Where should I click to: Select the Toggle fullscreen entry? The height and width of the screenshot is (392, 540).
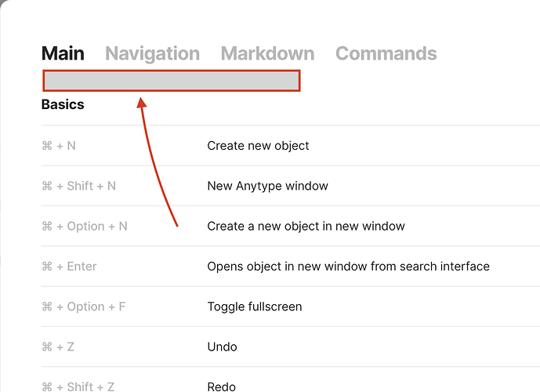click(255, 307)
